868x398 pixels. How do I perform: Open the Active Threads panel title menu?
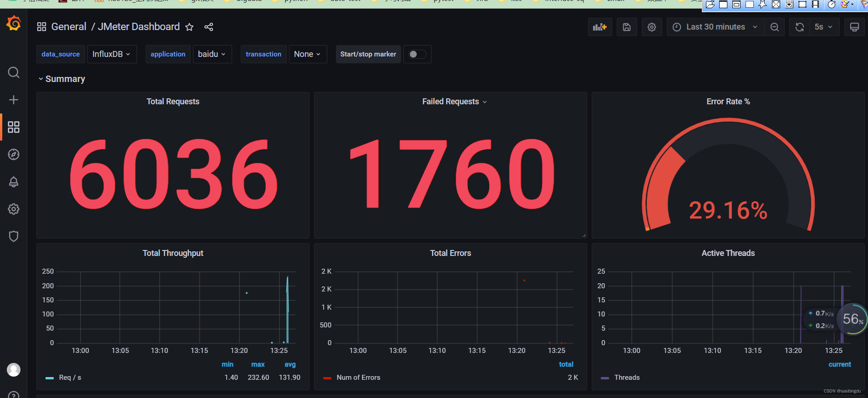point(728,253)
